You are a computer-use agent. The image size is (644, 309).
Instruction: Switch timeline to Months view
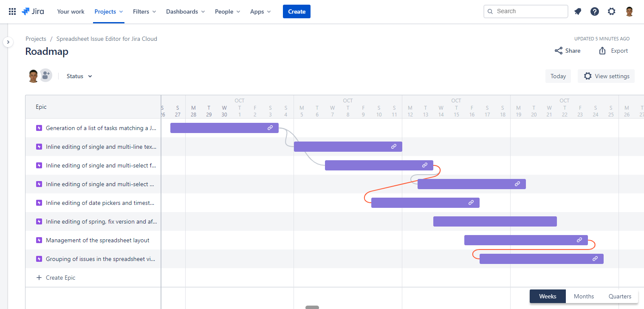(584, 296)
